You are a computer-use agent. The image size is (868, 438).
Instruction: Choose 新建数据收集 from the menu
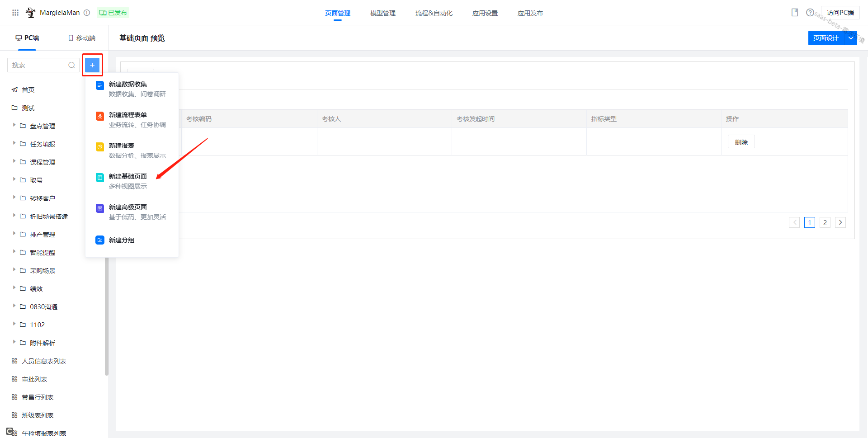132,89
